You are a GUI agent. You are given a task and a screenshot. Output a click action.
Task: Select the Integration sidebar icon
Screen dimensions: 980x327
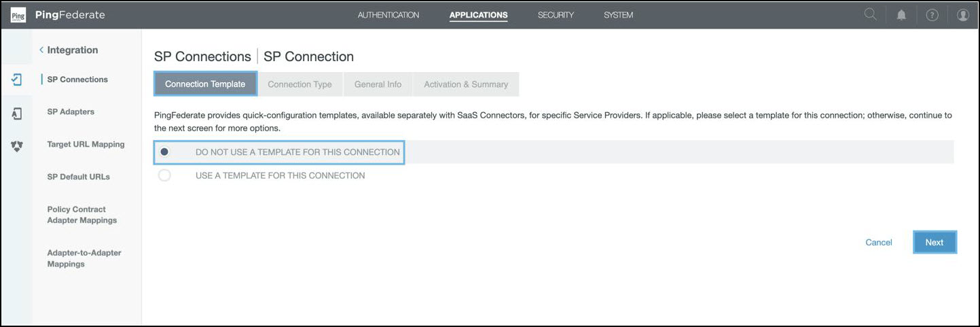[17, 80]
